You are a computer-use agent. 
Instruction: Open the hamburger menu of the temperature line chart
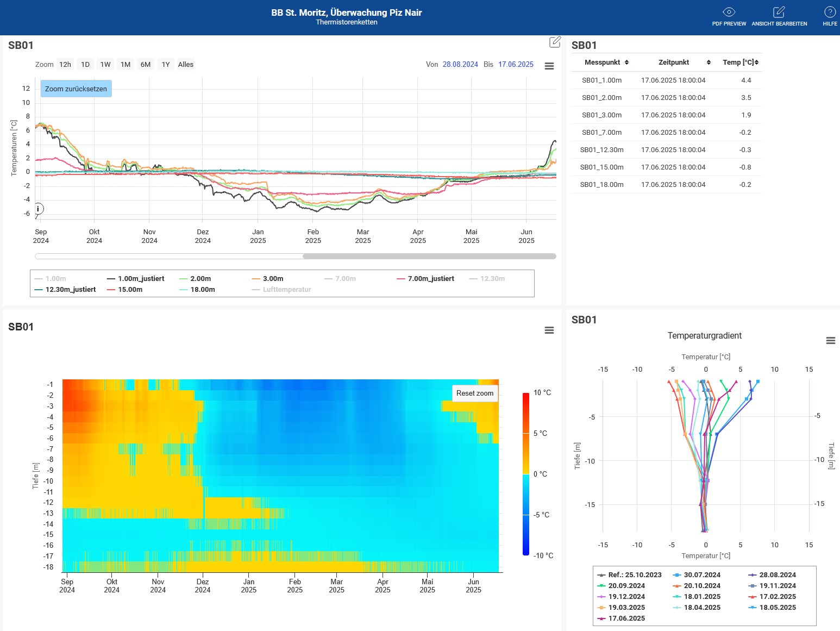click(x=549, y=66)
